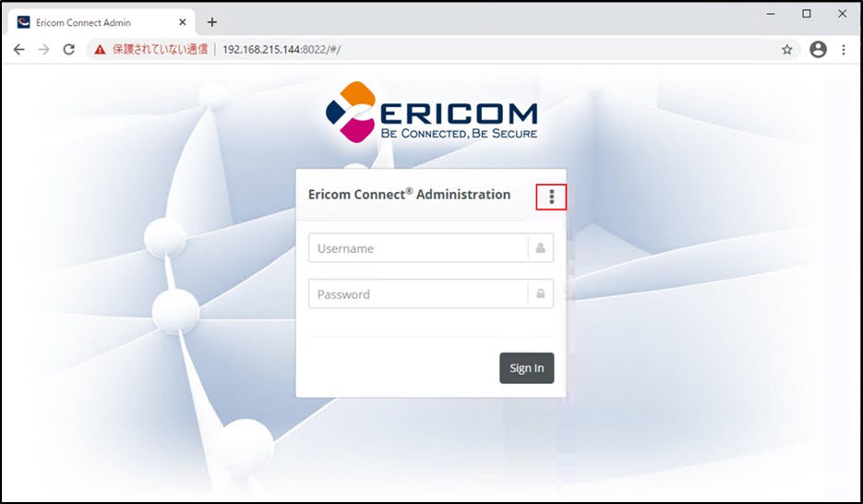Open a new browser tab
Screen dimensions: 863x504
(x=212, y=22)
